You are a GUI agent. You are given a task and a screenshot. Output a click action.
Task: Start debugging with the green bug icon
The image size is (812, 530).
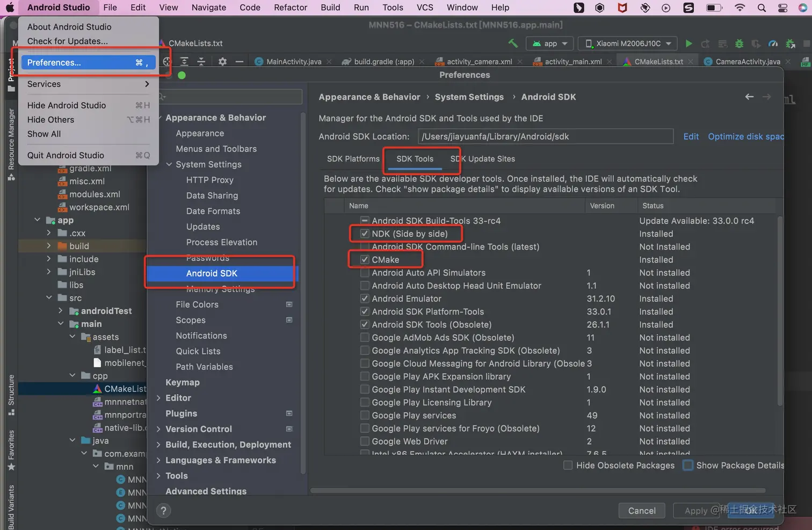tap(740, 43)
